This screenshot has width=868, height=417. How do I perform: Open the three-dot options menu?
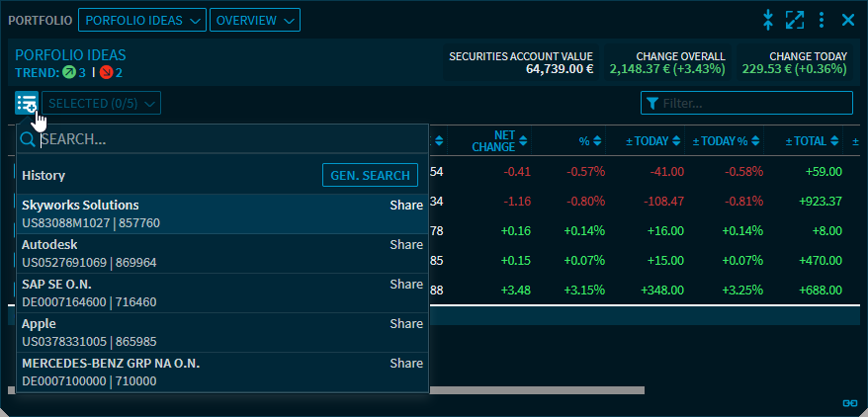822,20
